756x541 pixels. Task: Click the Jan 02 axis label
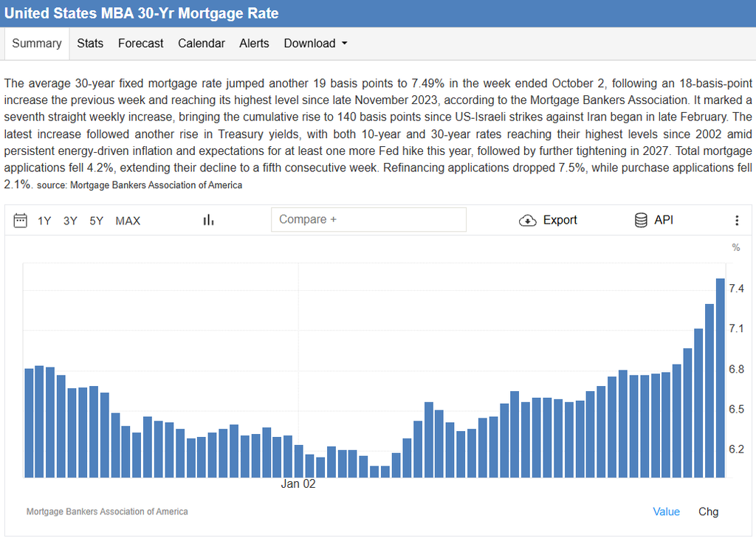(298, 483)
